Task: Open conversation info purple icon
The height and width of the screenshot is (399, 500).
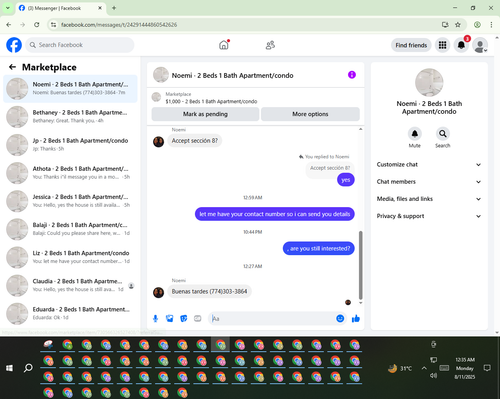Action: tap(352, 75)
